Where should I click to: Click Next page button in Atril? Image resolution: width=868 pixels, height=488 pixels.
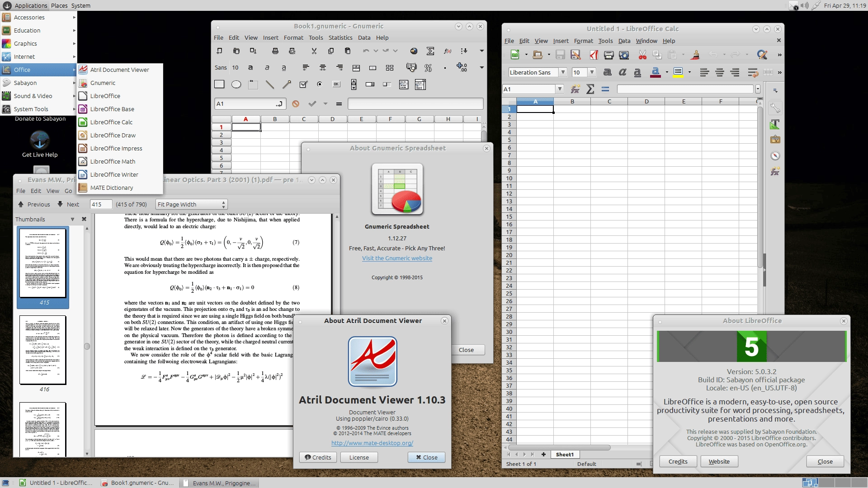(x=68, y=205)
